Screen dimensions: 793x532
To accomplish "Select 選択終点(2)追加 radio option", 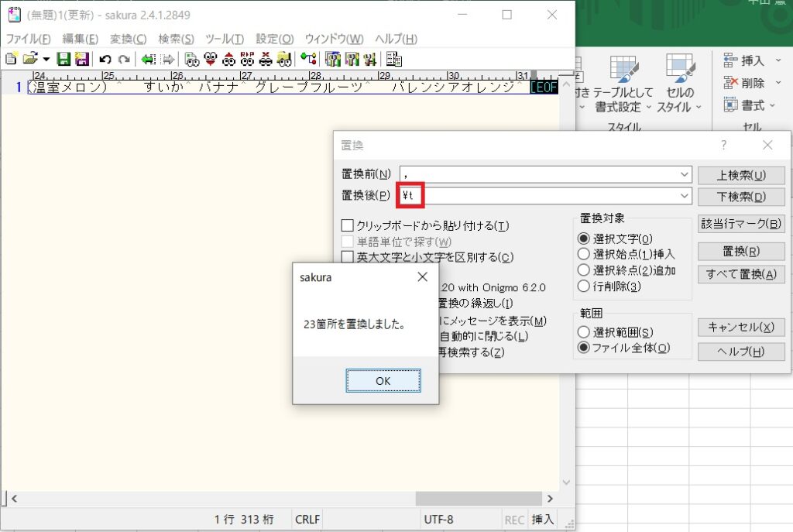I will click(x=584, y=270).
